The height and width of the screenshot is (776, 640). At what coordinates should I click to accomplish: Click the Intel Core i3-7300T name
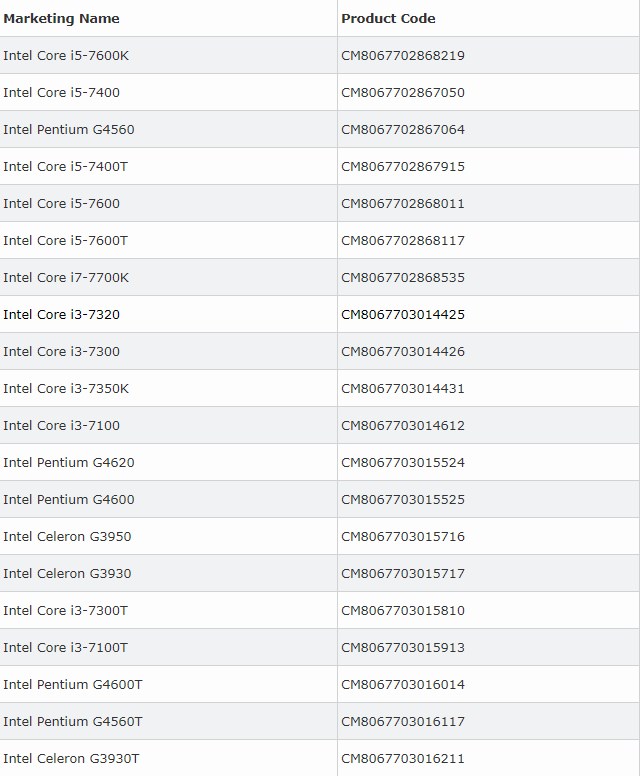[x=66, y=611]
